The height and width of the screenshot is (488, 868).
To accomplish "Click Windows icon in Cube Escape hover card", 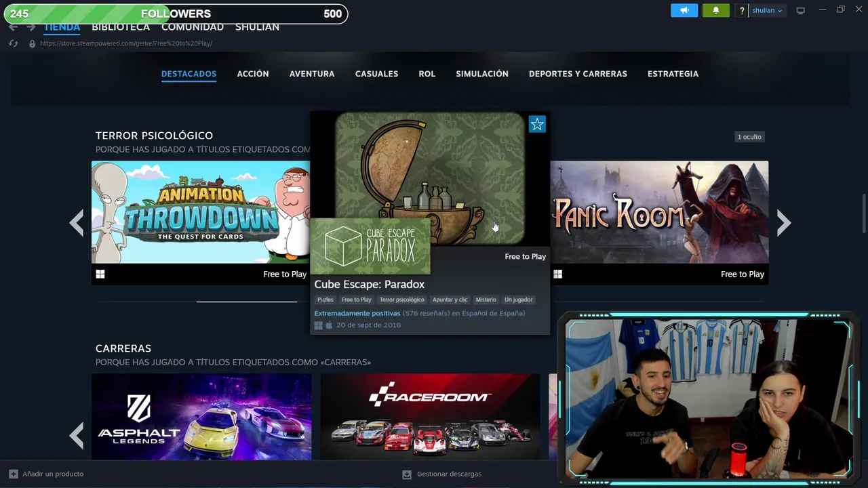I will (x=318, y=325).
